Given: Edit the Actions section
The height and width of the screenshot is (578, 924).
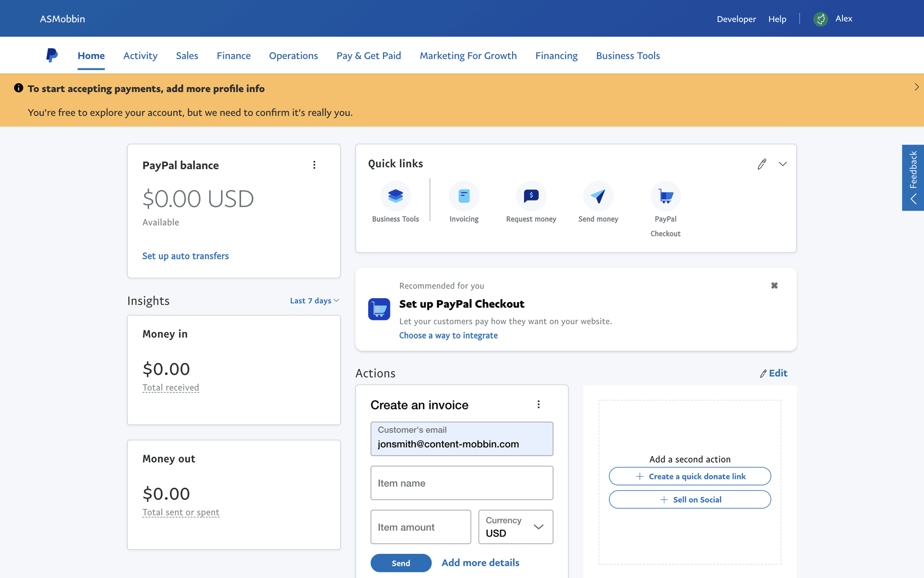Looking at the screenshot, I should coord(773,373).
